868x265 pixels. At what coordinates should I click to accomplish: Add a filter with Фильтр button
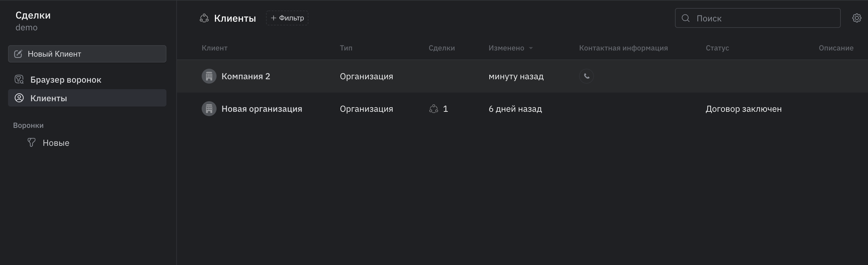287,18
